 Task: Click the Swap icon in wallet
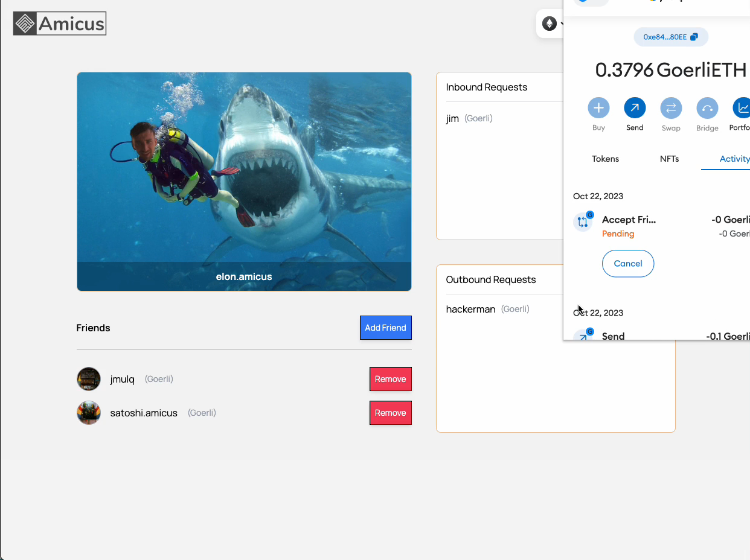671,108
